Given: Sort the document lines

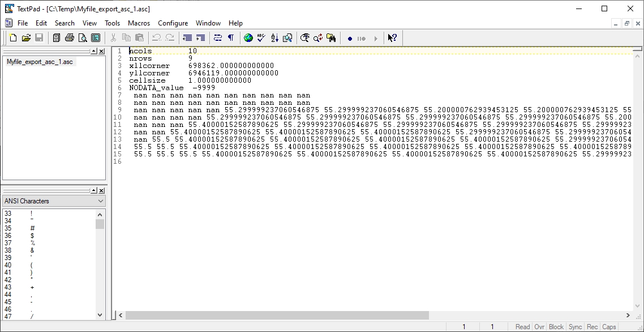Looking at the screenshot, I should (273, 37).
